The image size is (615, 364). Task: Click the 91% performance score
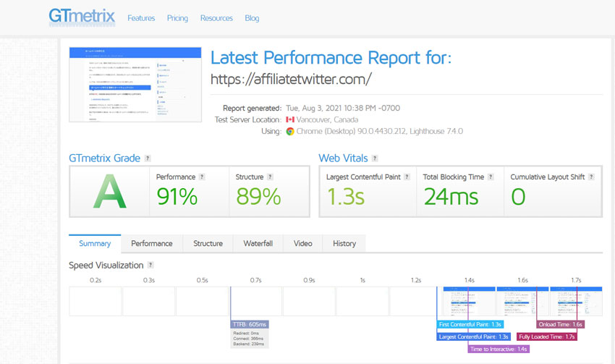pos(177,197)
